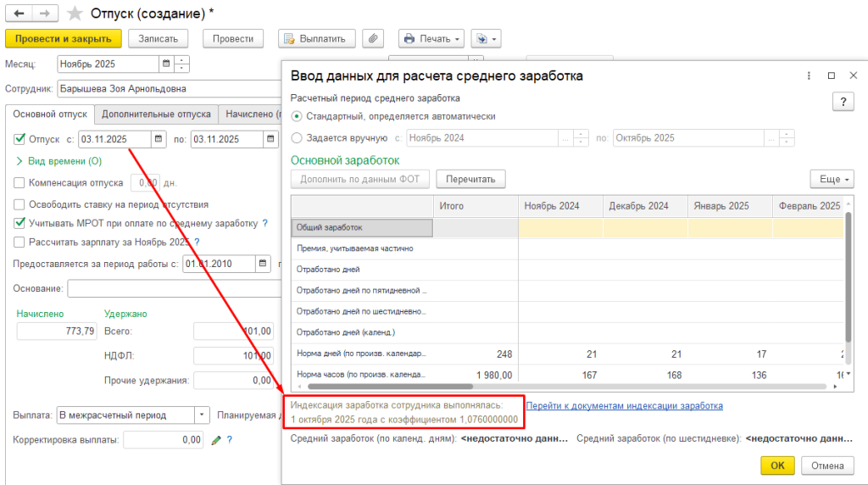Click the back arrow navigation icon
Viewport: 868px width, 485px height.
pyautogui.click(x=19, y=14)
